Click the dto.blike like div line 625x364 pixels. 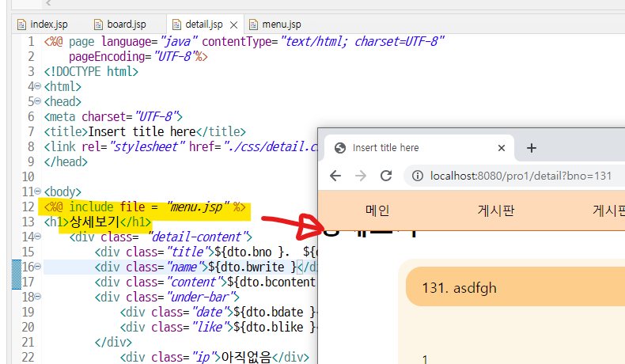click(x=218, y=327)
